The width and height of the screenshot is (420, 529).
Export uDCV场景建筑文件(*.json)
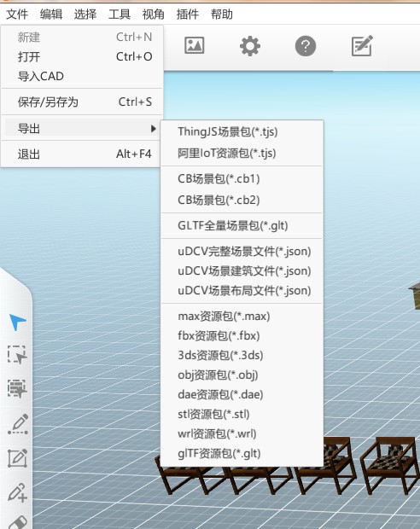tap(242, 271)
